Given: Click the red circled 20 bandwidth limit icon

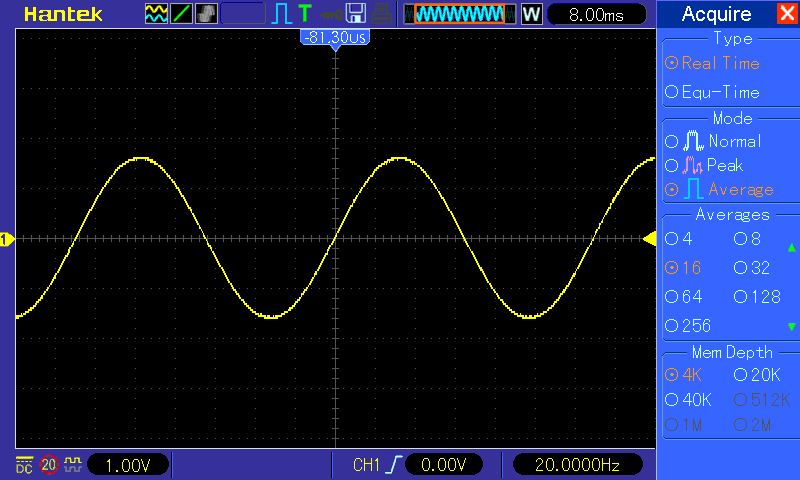Looking at the screenshot, I should [49, 465].
